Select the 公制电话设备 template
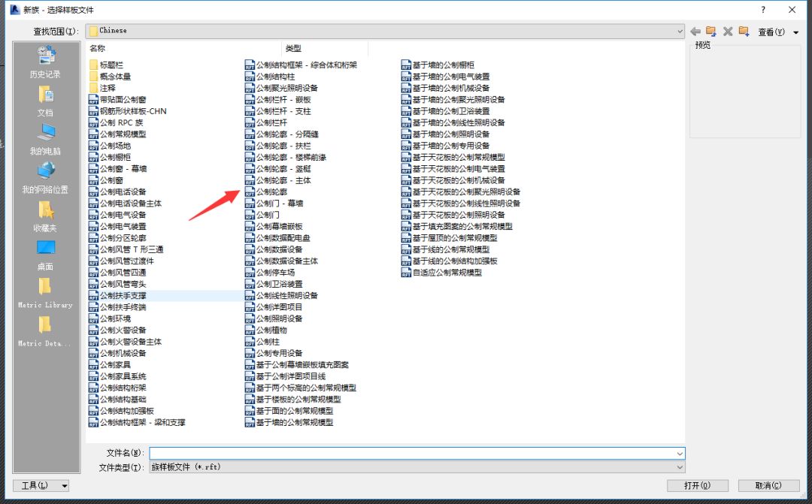The width and height of the screenshot is (812, 504). [117, 192]
